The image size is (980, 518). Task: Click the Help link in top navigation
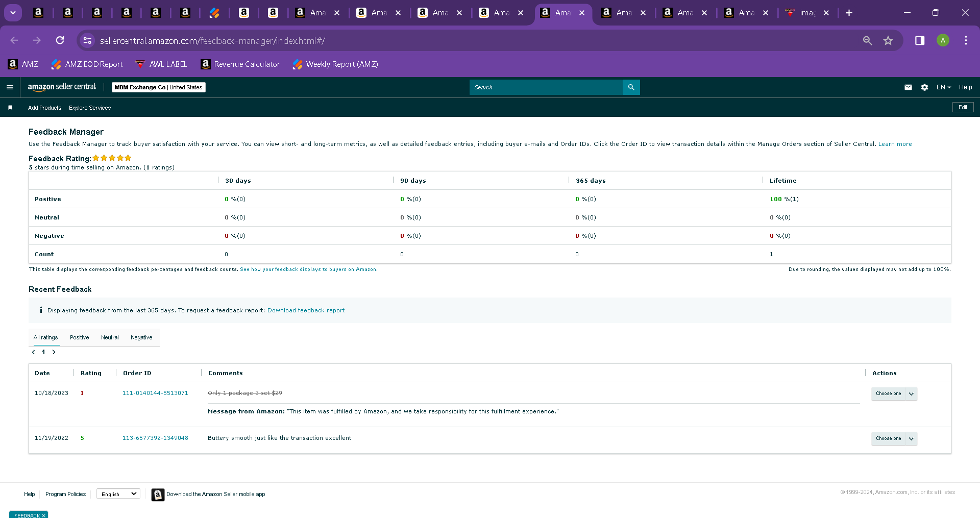click(x=965, y=87)
